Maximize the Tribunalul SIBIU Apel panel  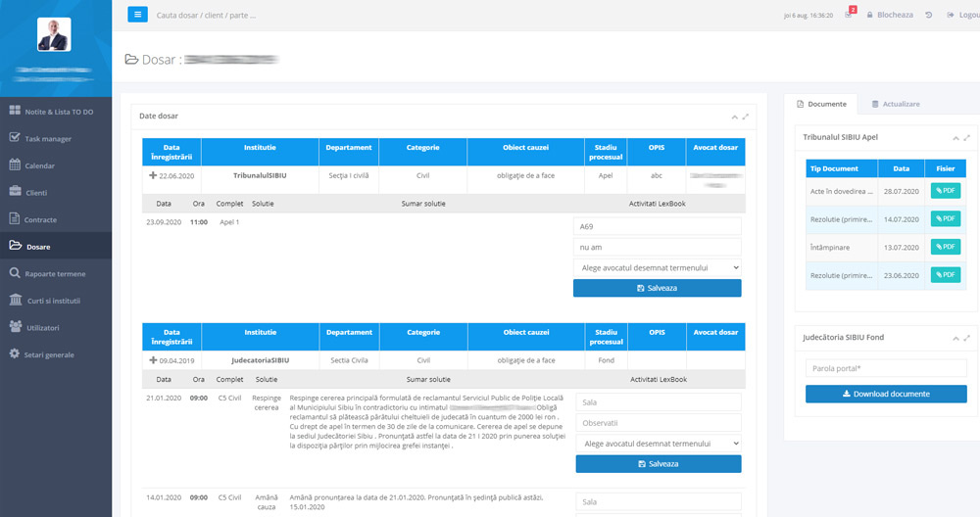[x=967, y=137]
